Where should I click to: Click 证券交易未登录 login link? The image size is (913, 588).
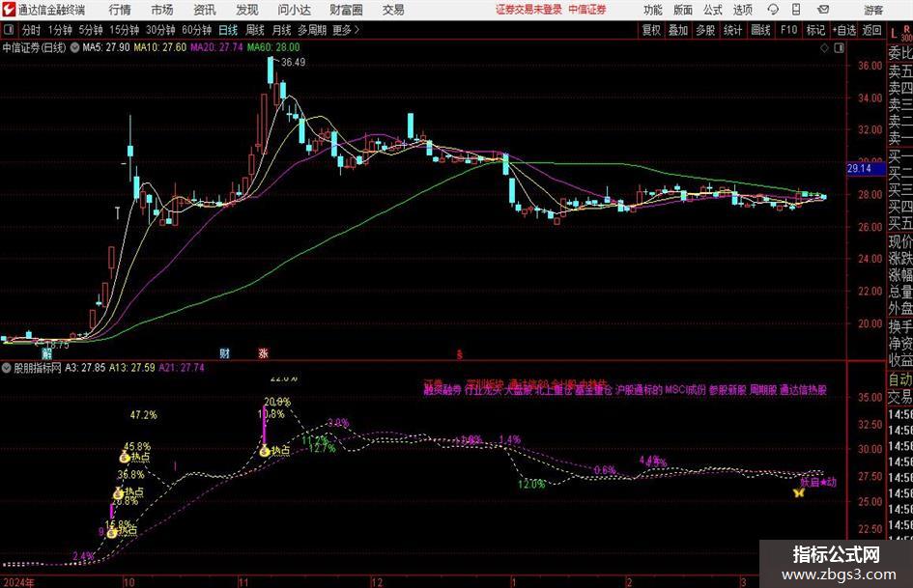[x=528, y=10]
